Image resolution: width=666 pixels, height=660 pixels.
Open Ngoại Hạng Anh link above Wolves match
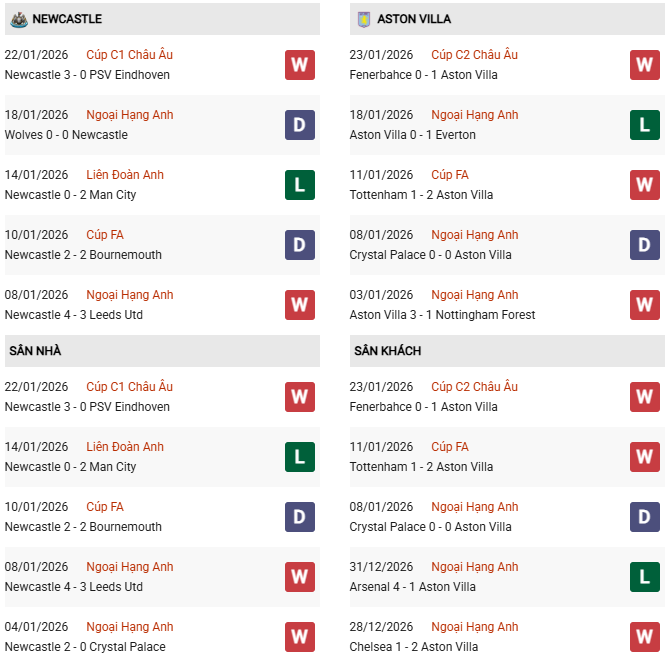[x=130, y=115]
